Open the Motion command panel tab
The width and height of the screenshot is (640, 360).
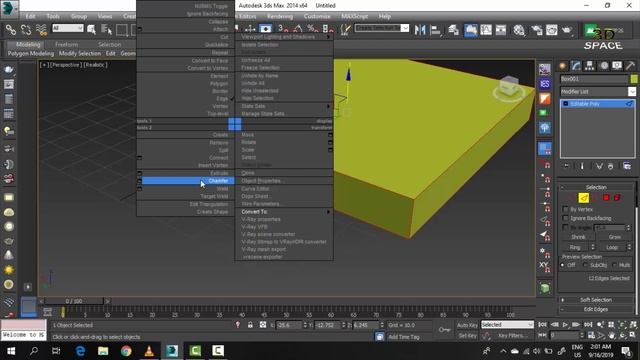coord(604,66)
